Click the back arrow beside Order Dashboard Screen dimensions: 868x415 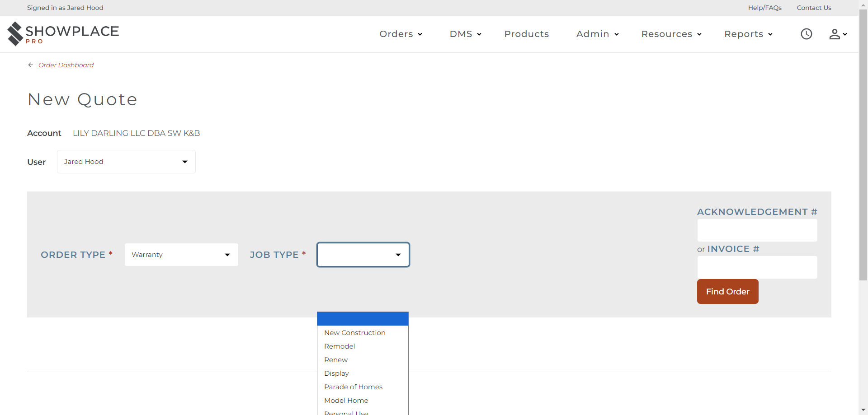(31, 65)
